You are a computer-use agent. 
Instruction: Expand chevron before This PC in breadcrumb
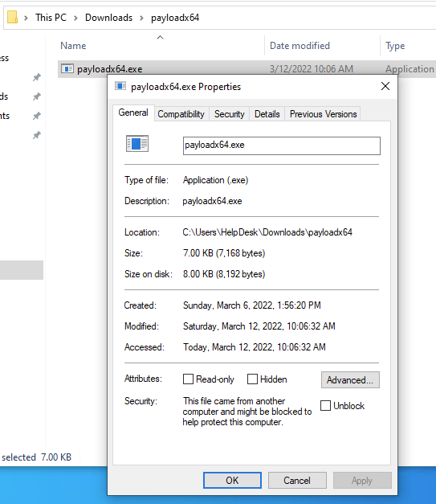[26, 18]
